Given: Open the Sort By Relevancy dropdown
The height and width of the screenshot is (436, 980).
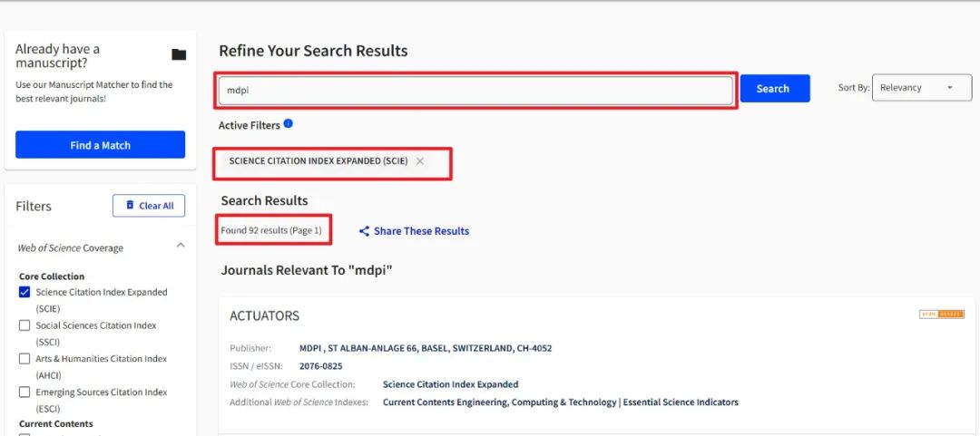Looking at the screenshot, I should pyautogui.click(x=922, y=87).
